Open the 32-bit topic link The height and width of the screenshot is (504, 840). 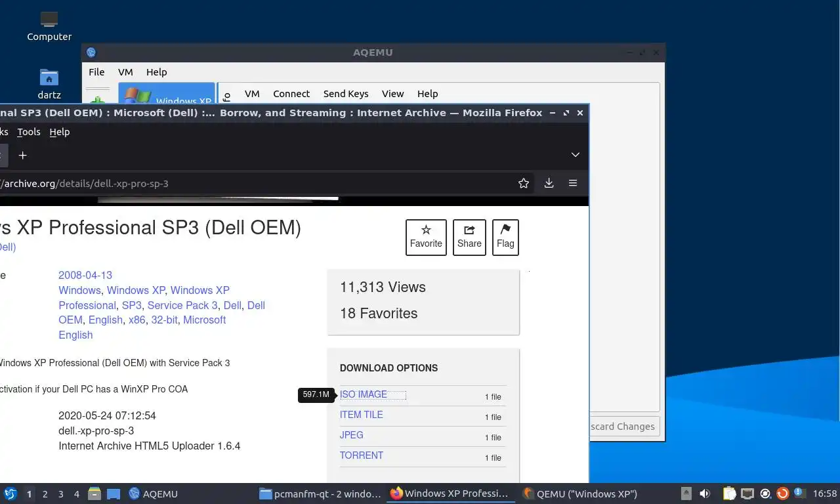pos(164,320)
